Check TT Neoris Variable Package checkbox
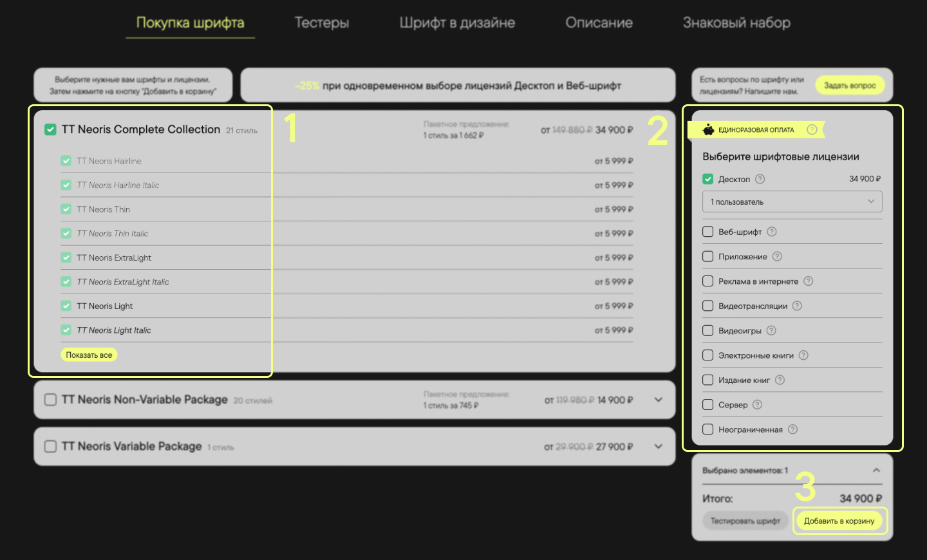Viewport: 927px width, 560px height. (50, 446)
